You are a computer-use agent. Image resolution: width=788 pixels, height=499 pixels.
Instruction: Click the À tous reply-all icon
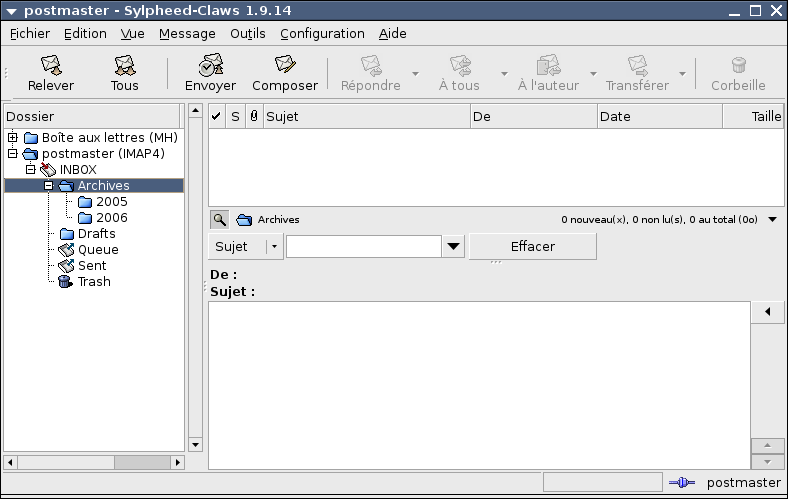[x=460, y=65]
